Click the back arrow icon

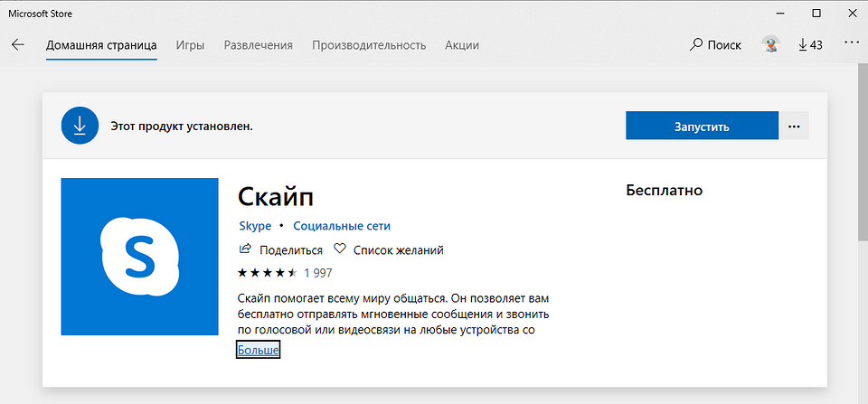18,44
